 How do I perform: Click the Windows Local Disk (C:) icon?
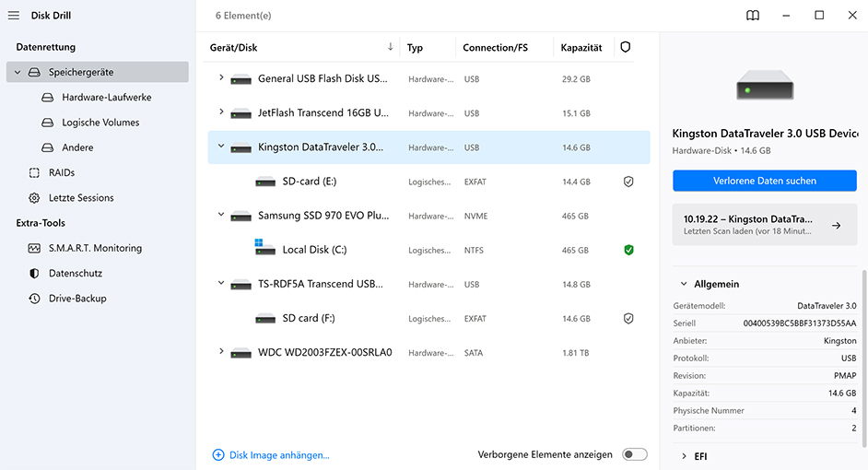coord(264,248)
